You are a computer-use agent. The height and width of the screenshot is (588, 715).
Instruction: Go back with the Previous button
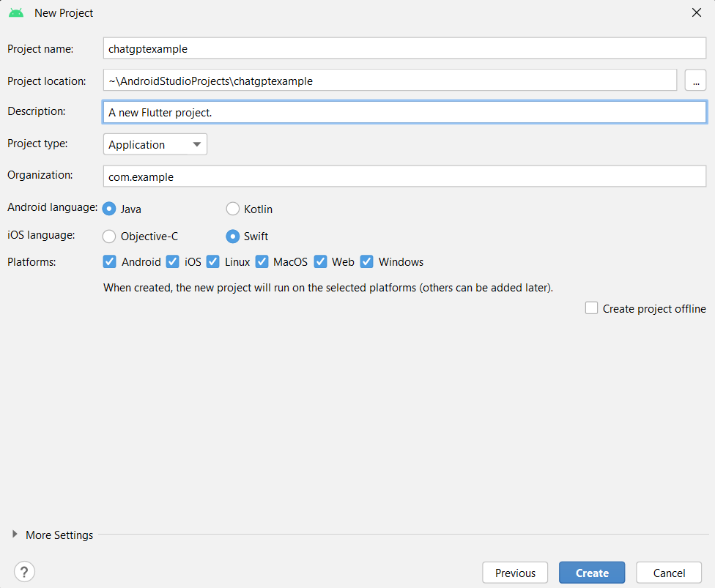click(515, 573)
